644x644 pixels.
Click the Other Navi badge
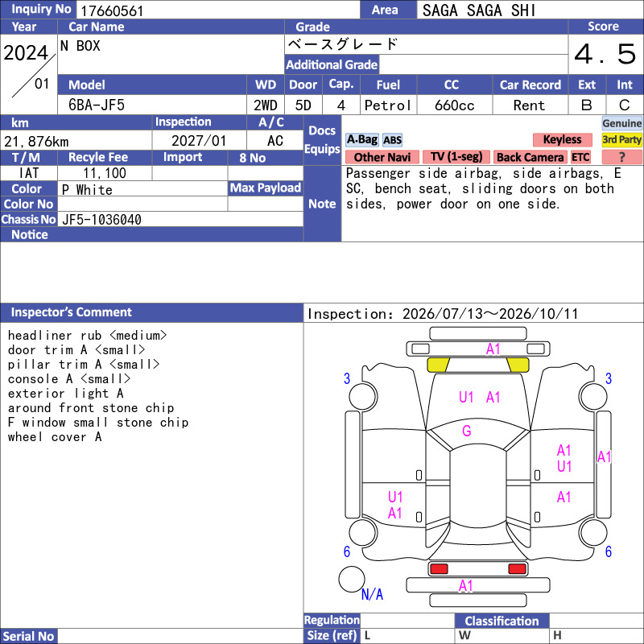coord(382,157)
